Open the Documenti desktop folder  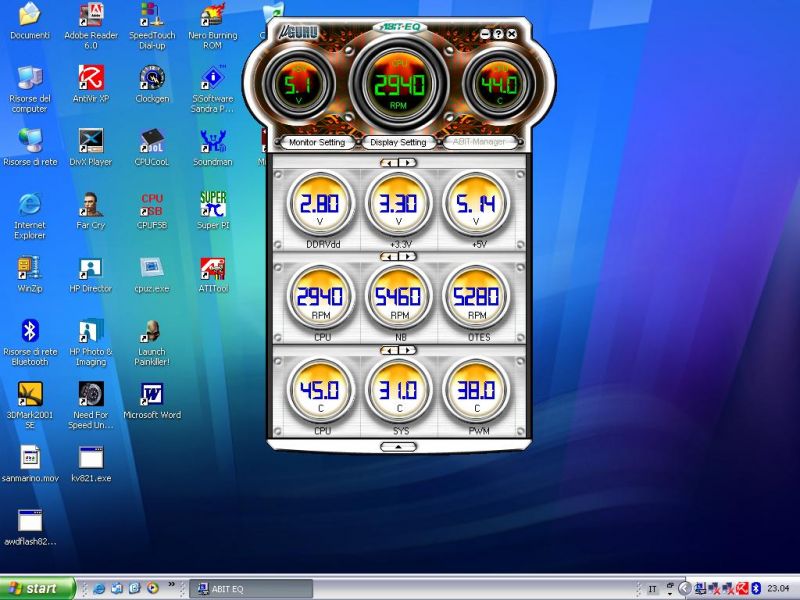click(x=30, y=21)
